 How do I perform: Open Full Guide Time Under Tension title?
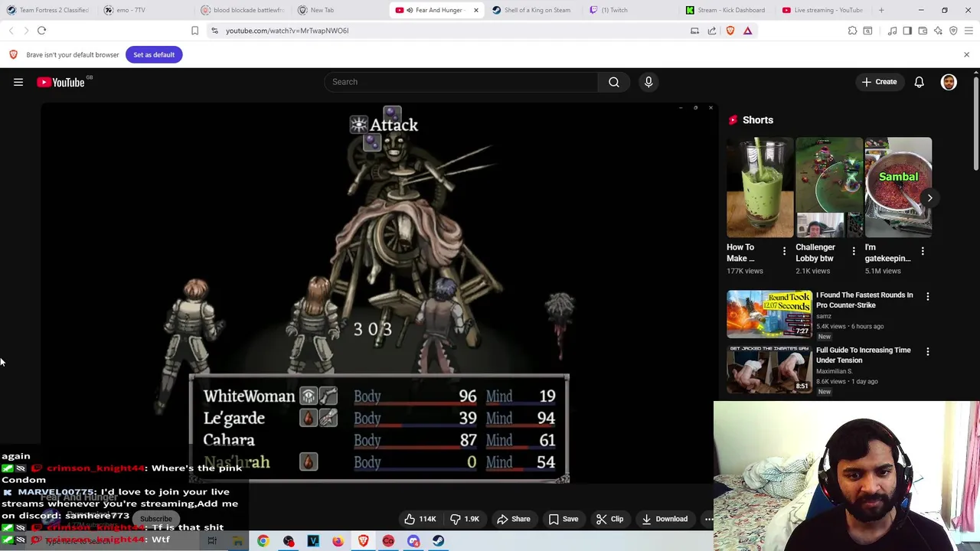(x=864, y=355)
